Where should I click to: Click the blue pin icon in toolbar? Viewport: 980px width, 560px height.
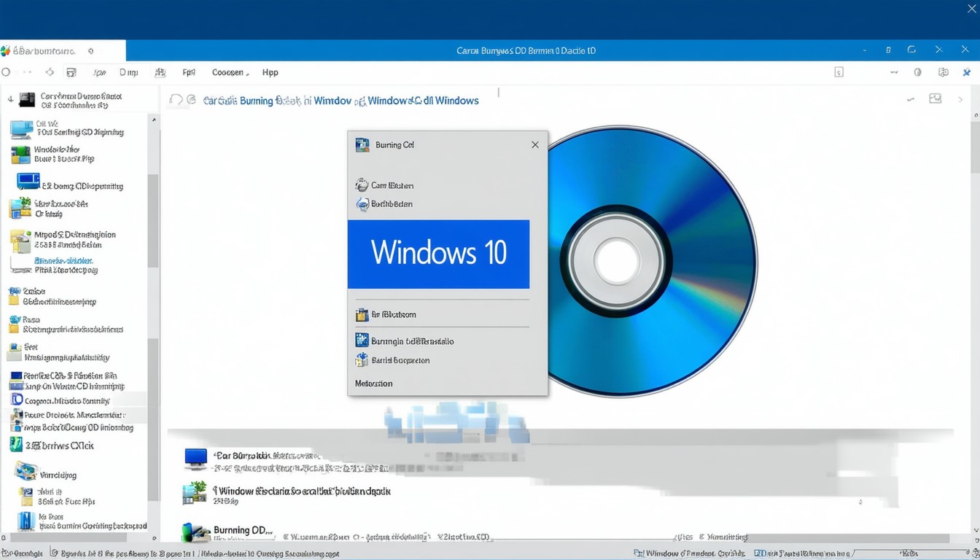[966, 73]
